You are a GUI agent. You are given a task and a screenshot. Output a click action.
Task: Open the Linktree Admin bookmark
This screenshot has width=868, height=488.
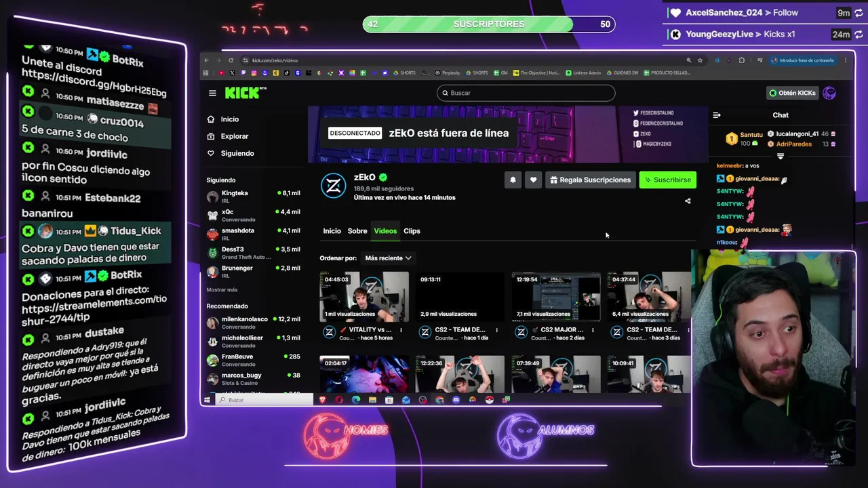tap(583, 73)
